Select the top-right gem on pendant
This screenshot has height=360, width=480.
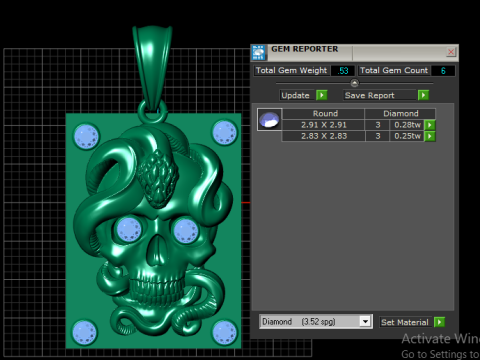(225, 133)
